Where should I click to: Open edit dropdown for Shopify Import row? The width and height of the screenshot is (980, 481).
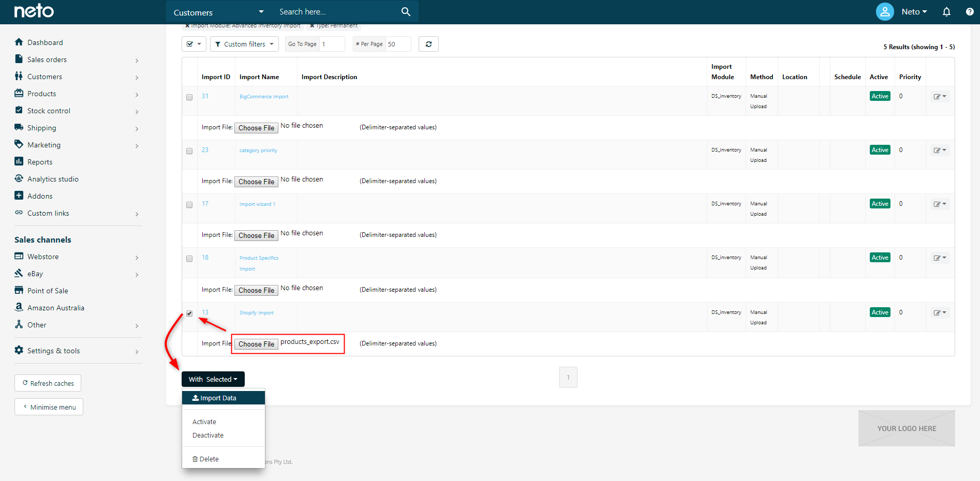940,312
